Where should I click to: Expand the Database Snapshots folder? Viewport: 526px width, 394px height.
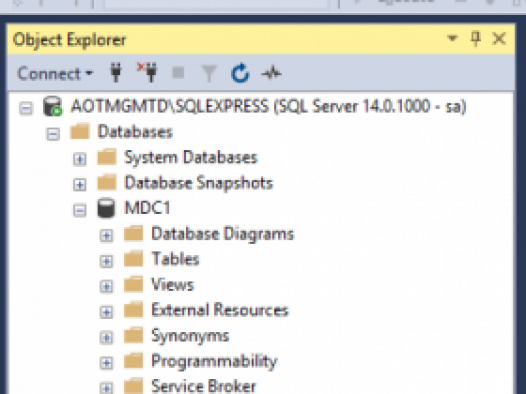coord(80,184)
